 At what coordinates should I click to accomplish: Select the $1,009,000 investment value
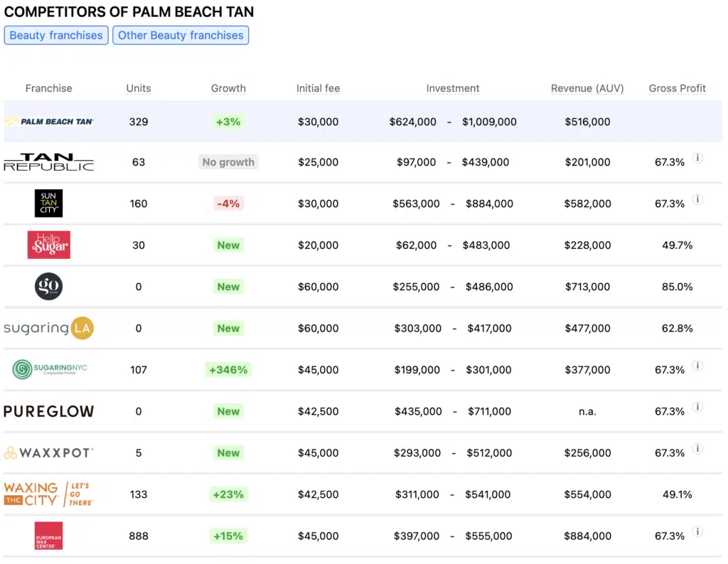pyautogui.click(x=489, y=122)
